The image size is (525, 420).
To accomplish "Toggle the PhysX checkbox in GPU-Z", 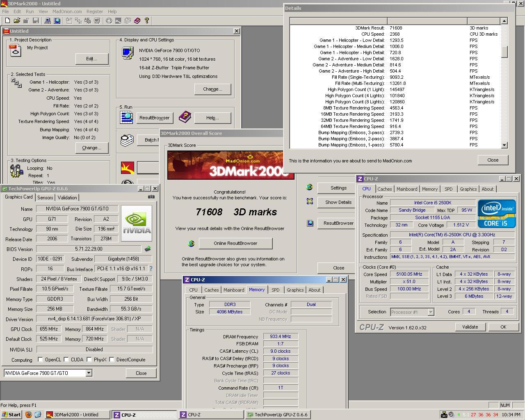I will pyautogui.click(x=89, y=360).
